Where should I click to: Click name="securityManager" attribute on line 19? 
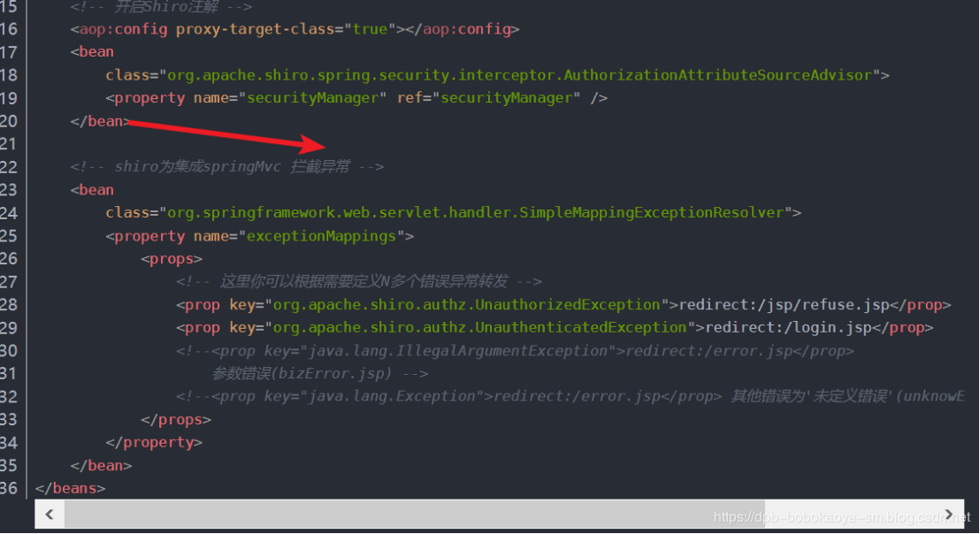click(290, 98)
